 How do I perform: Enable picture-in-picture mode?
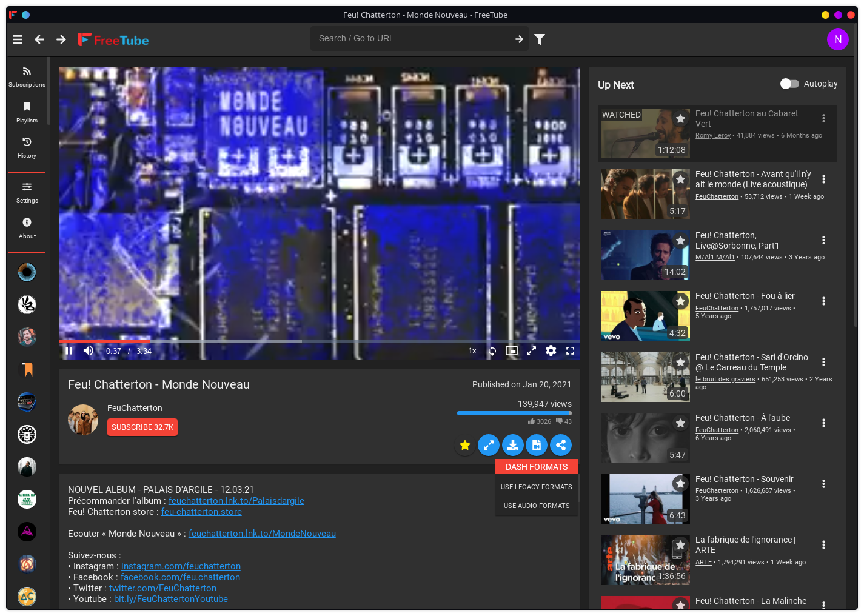click(x=512, y=350)
